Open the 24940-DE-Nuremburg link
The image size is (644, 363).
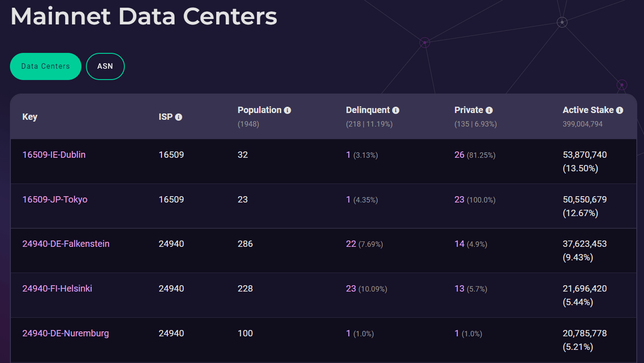coord(66,333)
